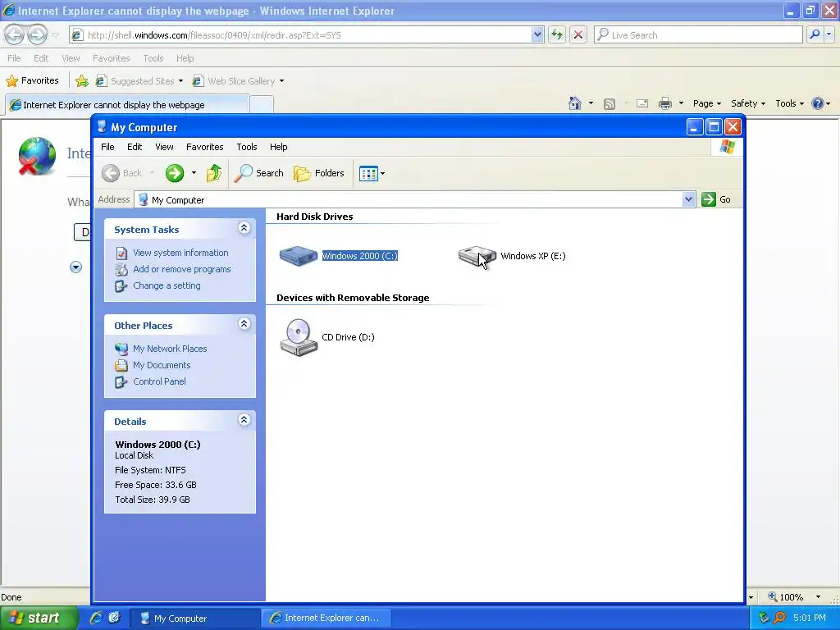Click the Home icon in IE command bar

point(575,103)
